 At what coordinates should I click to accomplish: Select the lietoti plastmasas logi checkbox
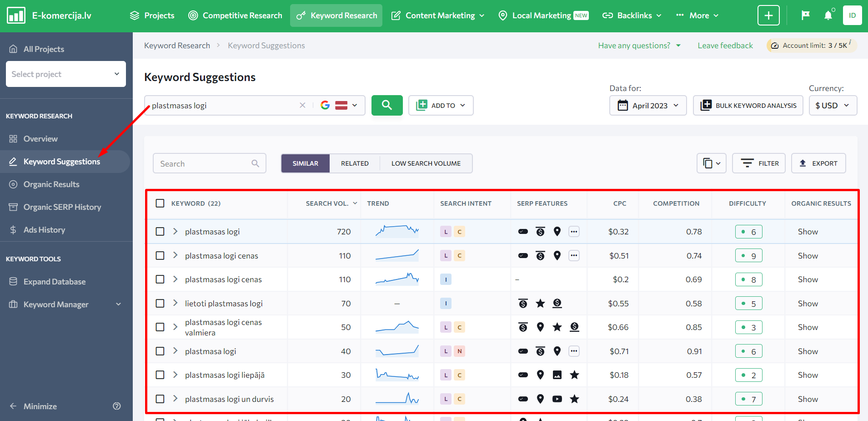[x=160, y=304]
